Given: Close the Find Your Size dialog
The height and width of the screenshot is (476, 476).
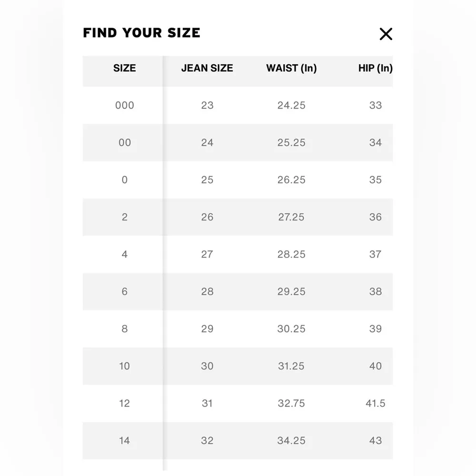Looking at the screenshot, I should click(386, 34).
